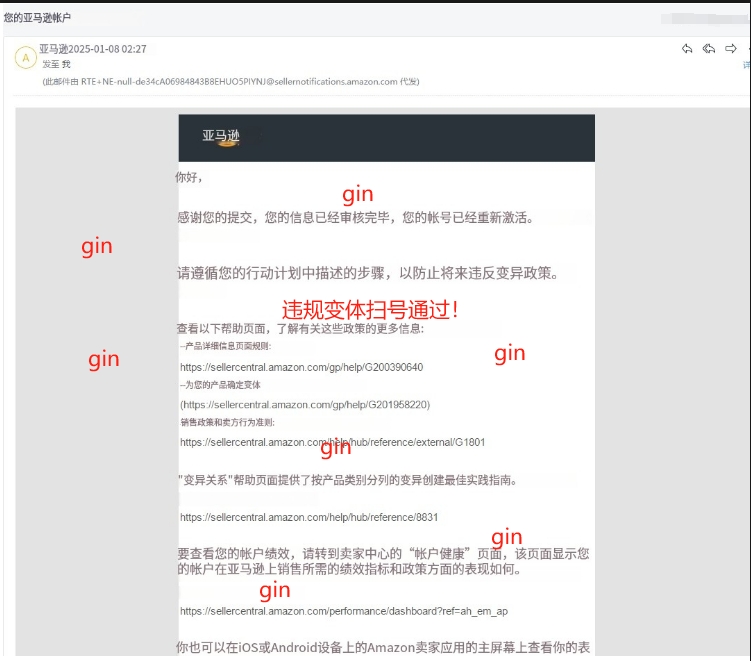Click the label 销售政策和卖方行为准则
Image resolution: width=751 pixels, height=661 pixels.
point(228,422)
